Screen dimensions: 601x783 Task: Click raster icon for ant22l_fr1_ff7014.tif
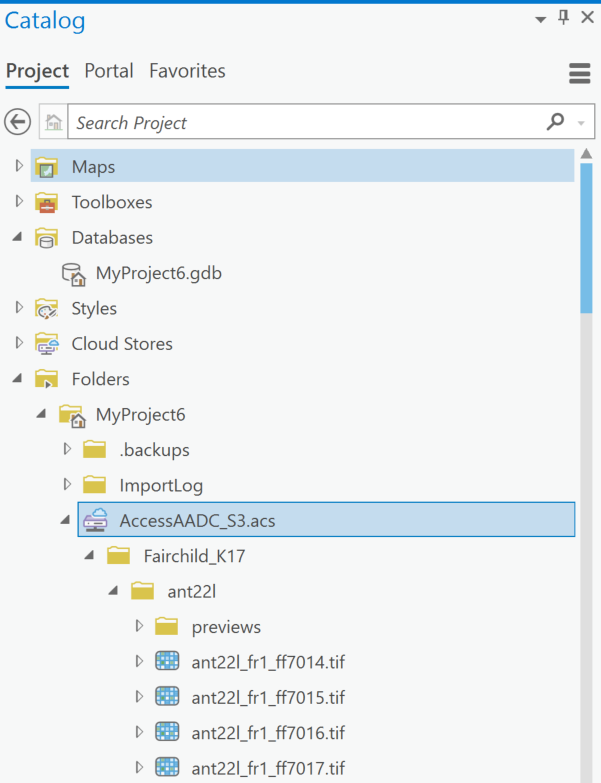tap(167, 661)
